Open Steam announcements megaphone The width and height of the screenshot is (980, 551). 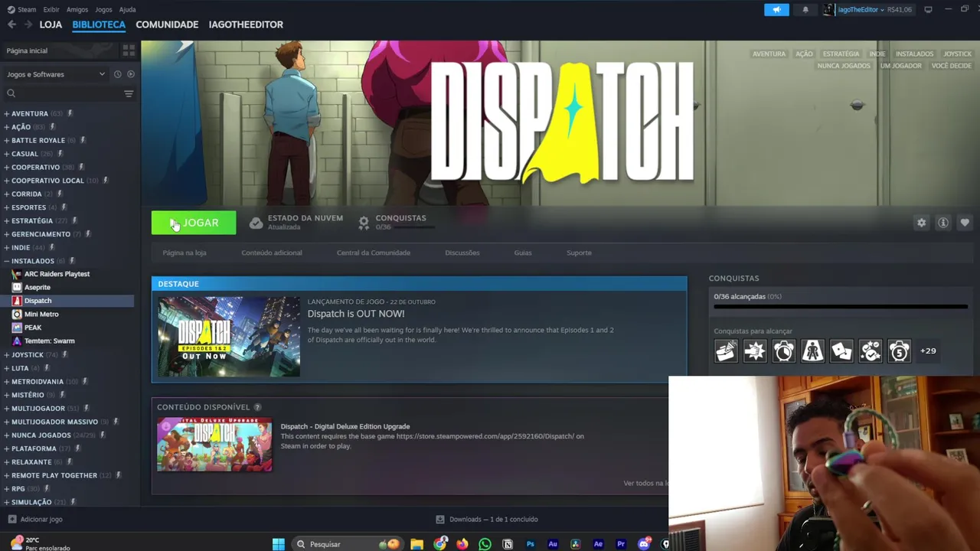[776, 9]
